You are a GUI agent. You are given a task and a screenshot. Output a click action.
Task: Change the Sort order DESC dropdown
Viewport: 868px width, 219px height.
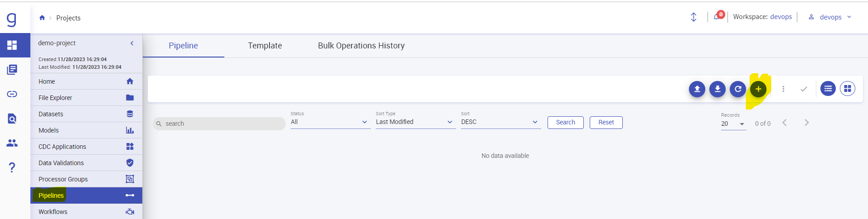[x=500, y=122]
